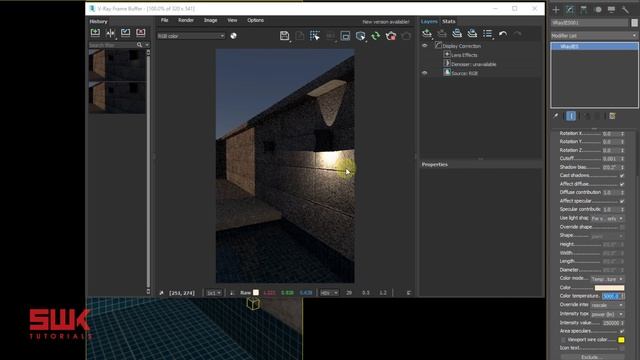Open the File menu
640x360 pixels.
coord(164,20)
